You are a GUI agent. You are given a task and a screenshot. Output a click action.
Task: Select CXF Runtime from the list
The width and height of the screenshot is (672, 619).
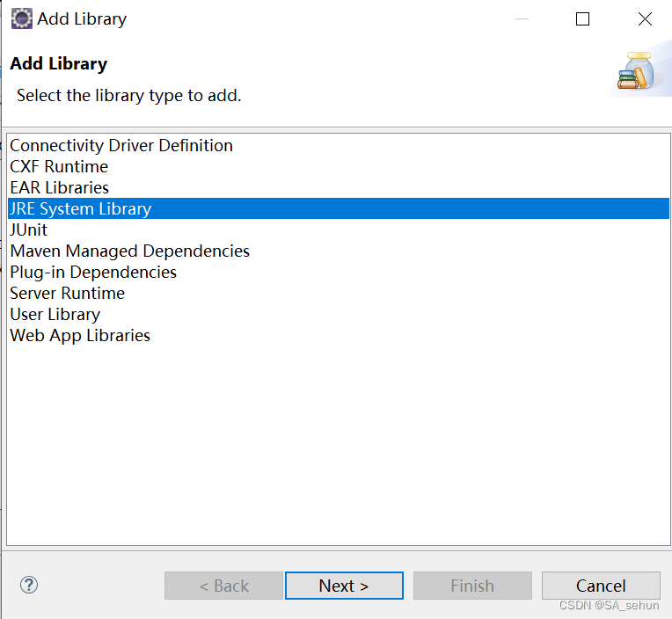[x=59, y=167]
